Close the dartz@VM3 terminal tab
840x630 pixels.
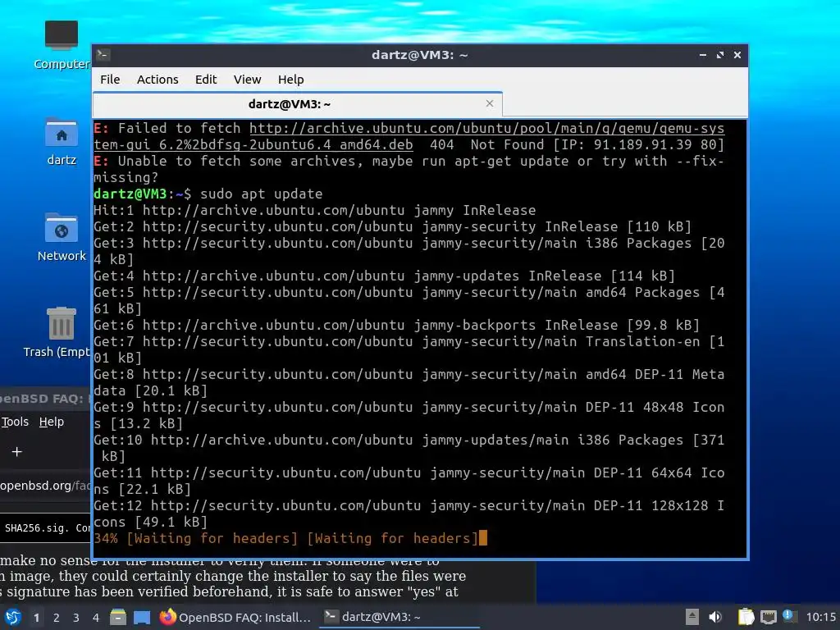(489, 103)
